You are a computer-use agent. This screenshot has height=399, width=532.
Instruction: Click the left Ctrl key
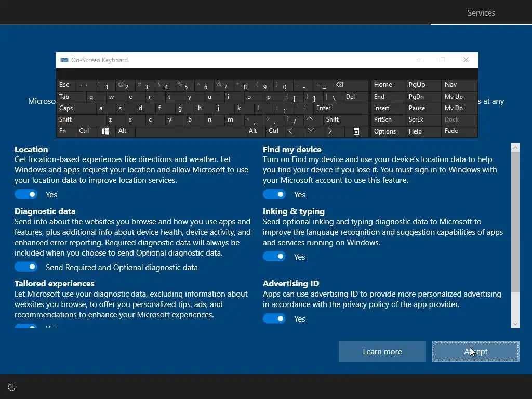(x=86, y=131)
